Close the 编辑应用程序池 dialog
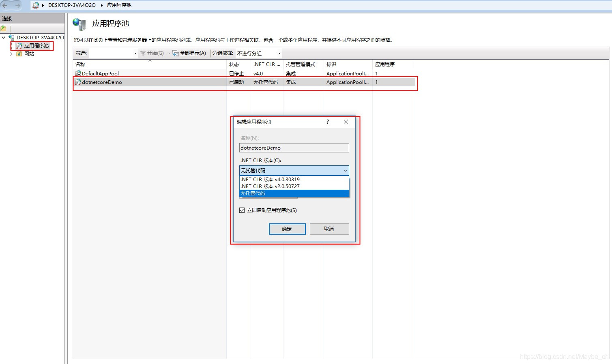612x364 pixels. click(346, 122)
